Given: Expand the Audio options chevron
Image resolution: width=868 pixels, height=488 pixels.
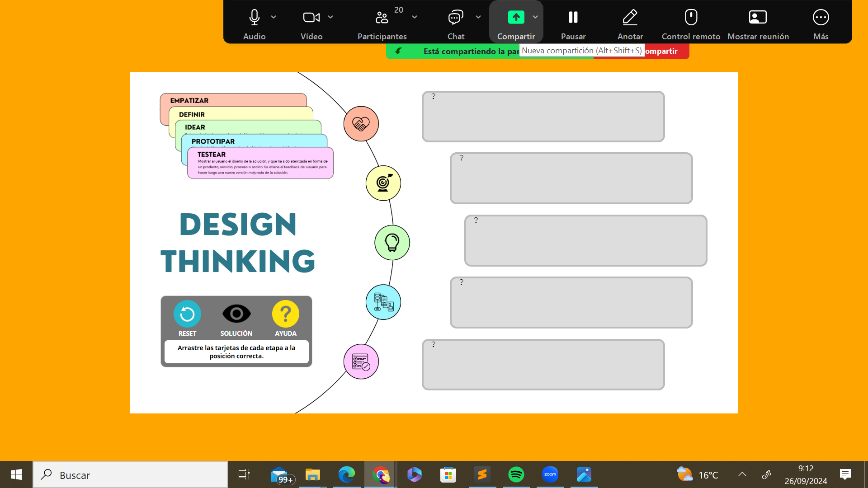Looking at the screenshot, I should (274, 17).
